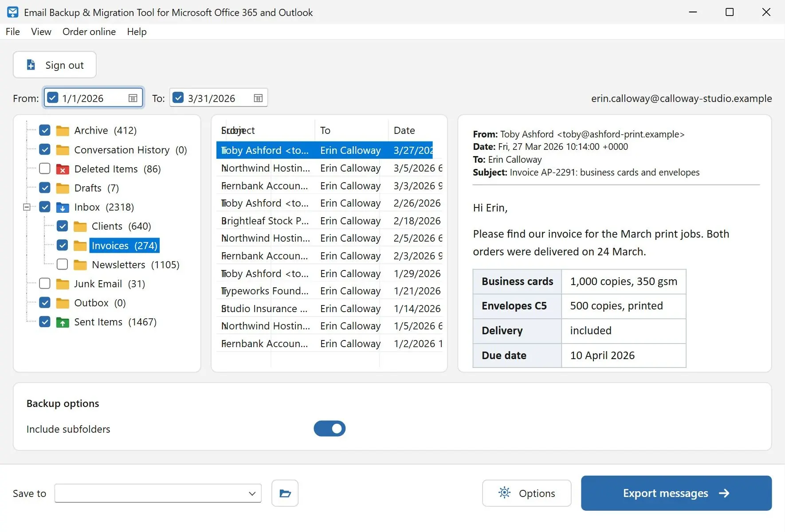The image size is (785, 532).
Task: Open the Help menu
Action: click(x=137, y=31)
